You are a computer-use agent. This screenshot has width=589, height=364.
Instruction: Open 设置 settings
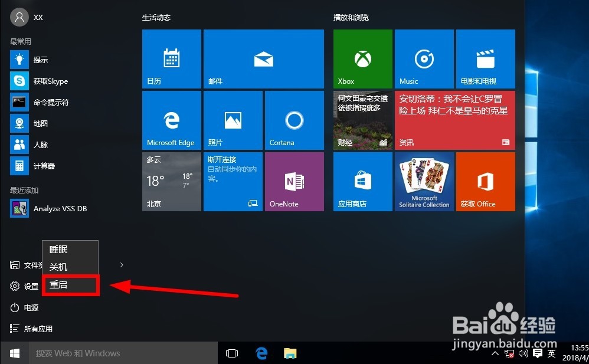point(24,286)
